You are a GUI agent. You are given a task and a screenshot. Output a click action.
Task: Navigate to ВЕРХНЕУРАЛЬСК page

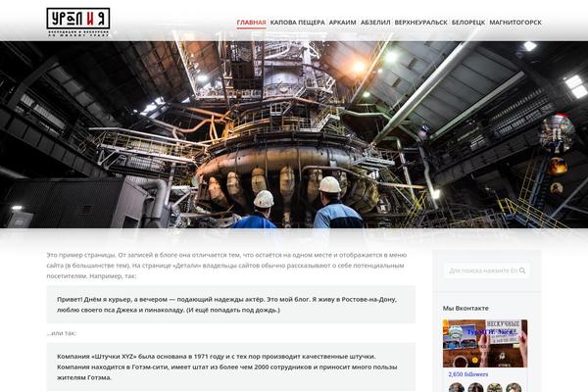pyautogui.click(x=420, y=23)
